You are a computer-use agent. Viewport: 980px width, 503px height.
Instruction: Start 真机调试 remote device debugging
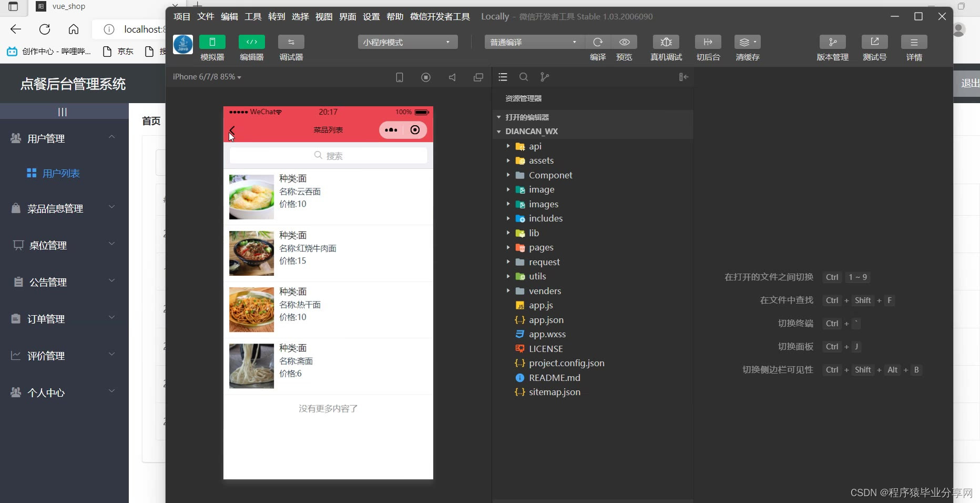coord(666,42)
